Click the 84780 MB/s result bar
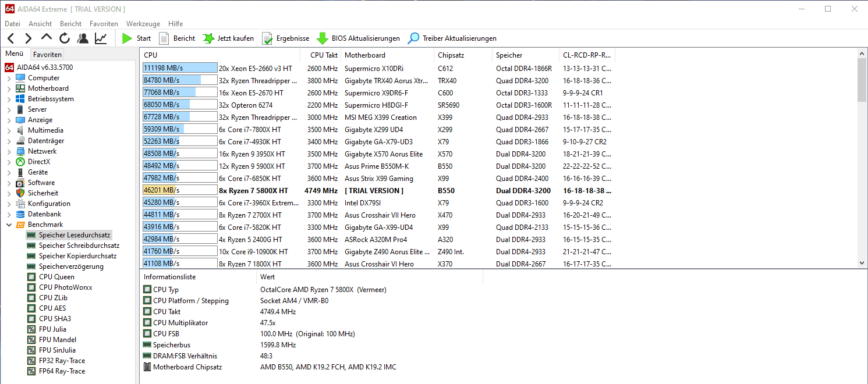 (x=180, y=80)
